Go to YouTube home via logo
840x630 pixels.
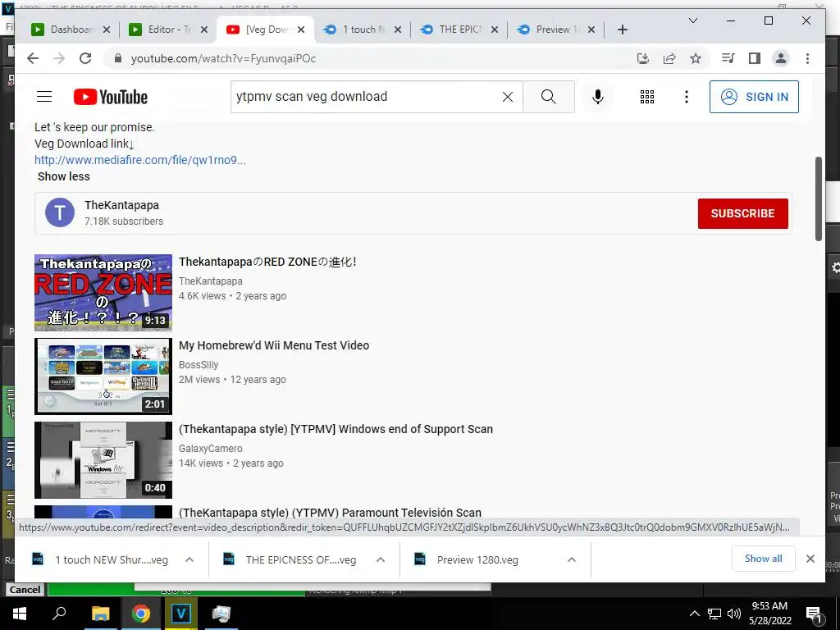pos(111,97)
